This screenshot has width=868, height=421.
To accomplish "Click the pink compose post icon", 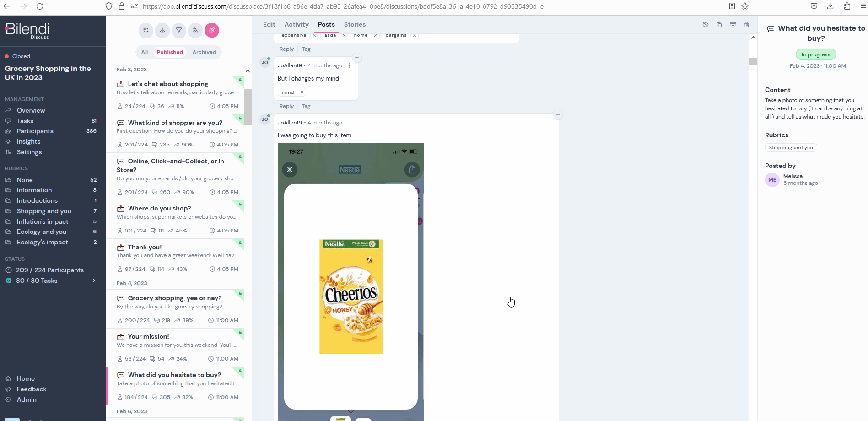I will click(x=212, y=30).
